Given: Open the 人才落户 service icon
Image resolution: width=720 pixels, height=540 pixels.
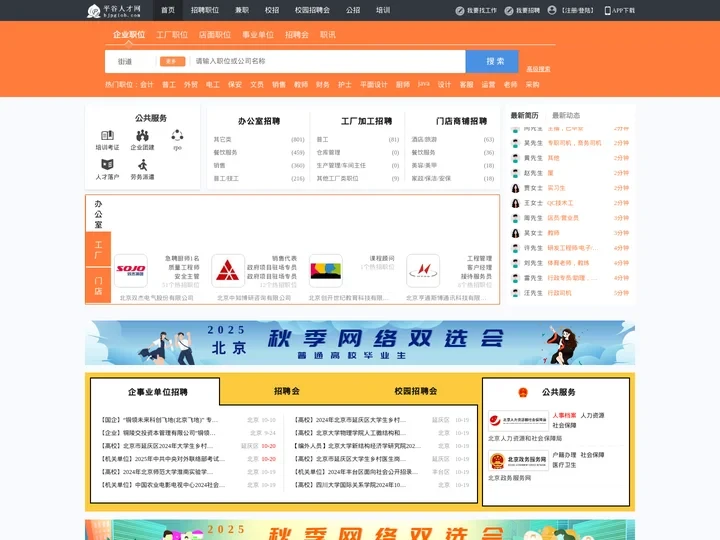Looking at the screenshot, I should pyautogui.click(x=107, y=164).
